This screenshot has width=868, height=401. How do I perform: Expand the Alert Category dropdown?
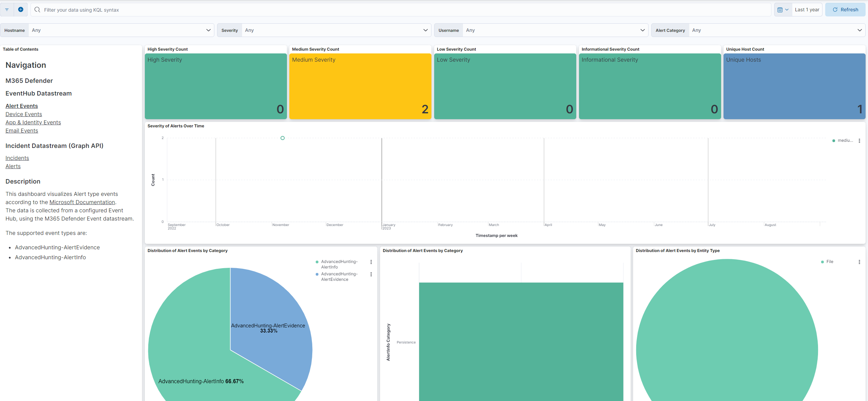pos(859,30)
